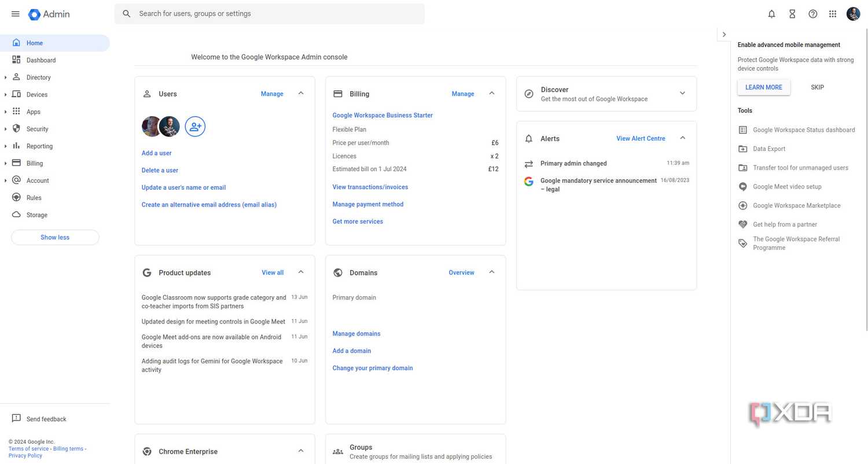Click the Discover compass icon

coord(529,94)
